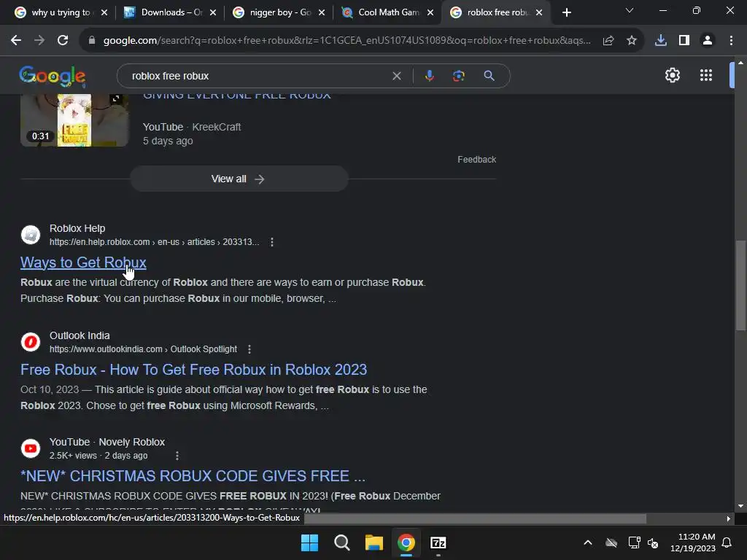The image size is (747, 560).
Task: Click the Outlook India favicon
Action: coord(31,342)
